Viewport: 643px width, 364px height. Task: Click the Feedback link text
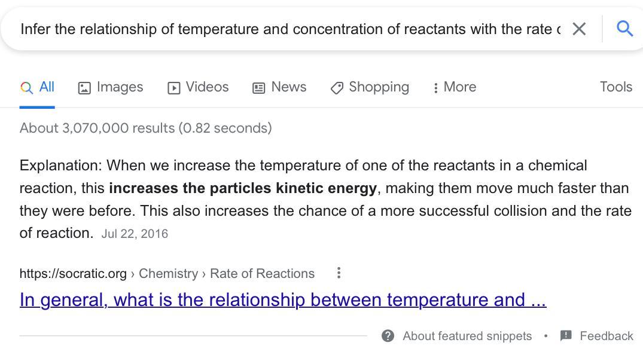pos(606,336)
